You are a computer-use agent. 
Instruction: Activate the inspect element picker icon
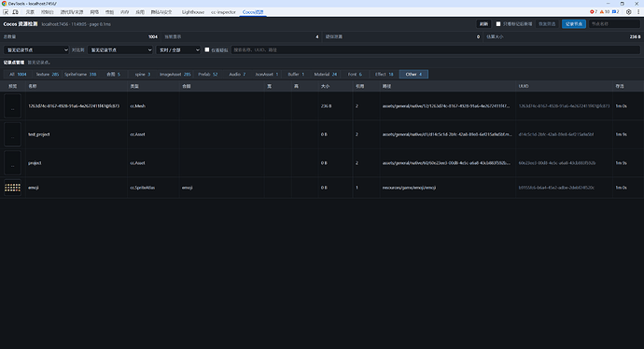[6, 12]
